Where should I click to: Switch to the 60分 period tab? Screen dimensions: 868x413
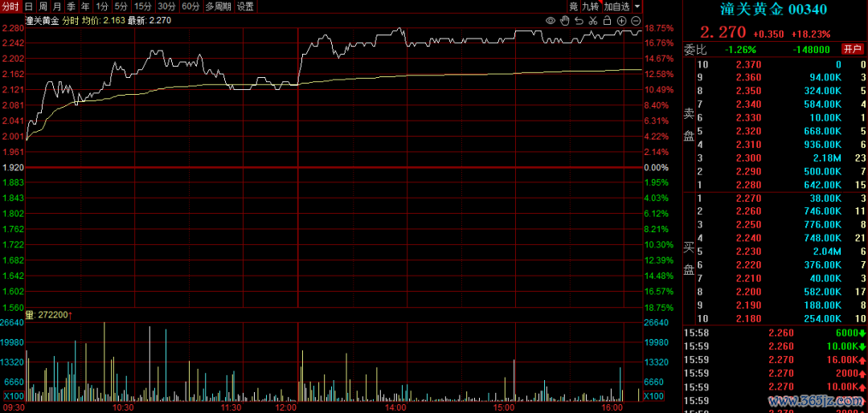pos(190,6)
